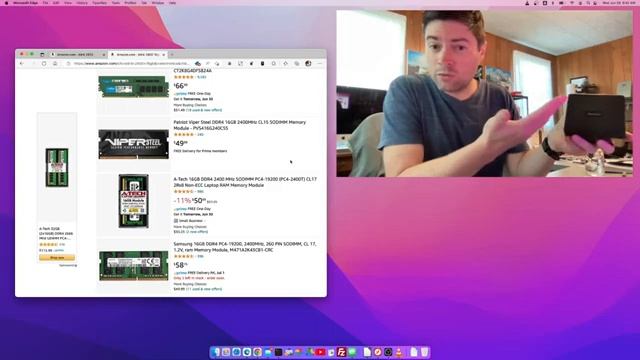Screen dimensions: 640x360
Task: Launch FileZilla from the dock
Action: (x=342, y=352)
